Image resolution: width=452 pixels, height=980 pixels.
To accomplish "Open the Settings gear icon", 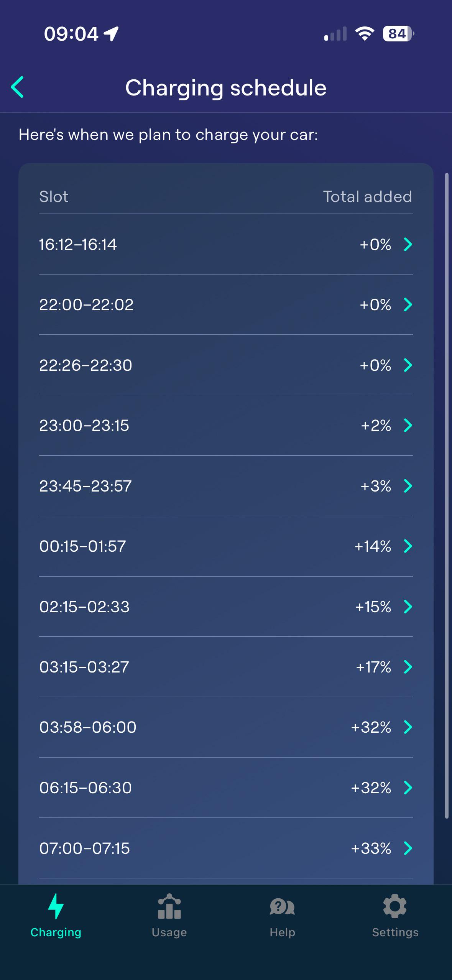I will [395, 906].
